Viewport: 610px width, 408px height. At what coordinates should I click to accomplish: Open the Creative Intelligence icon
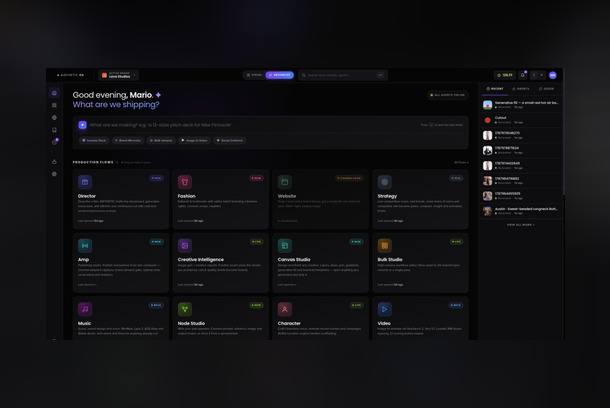[x=185, y=245]
